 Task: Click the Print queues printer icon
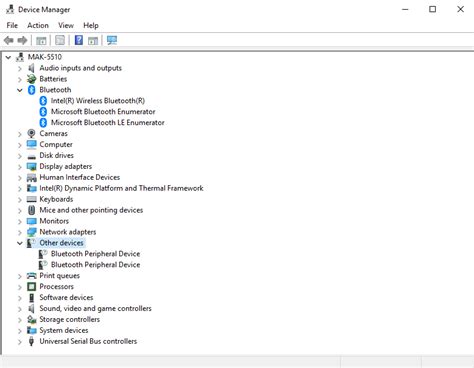point(31,276)
